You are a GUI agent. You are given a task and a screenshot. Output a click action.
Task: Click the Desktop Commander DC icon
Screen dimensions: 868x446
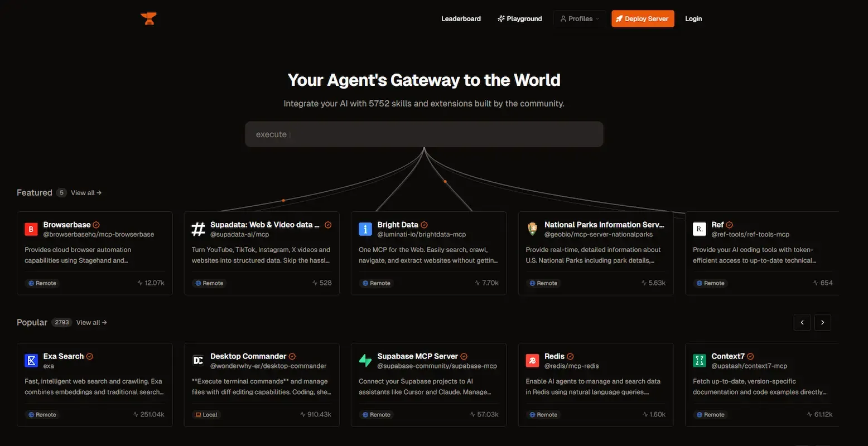(198, 361)
